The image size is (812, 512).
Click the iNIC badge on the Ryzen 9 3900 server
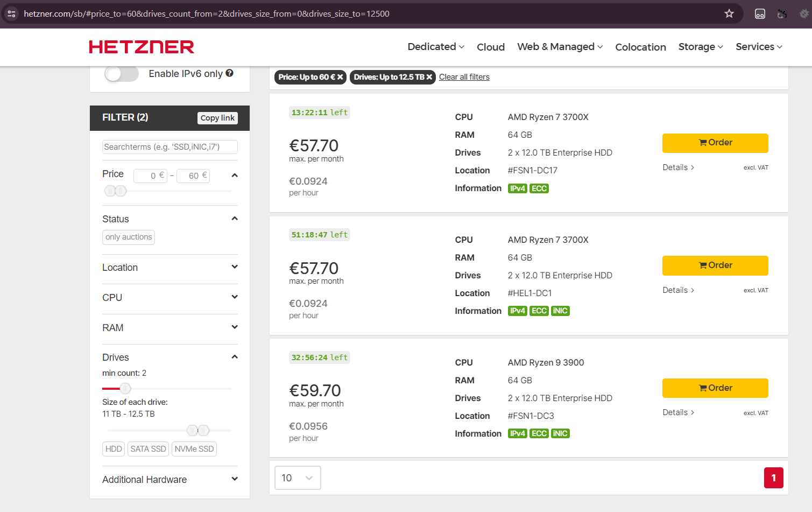(x=560, y=433)
